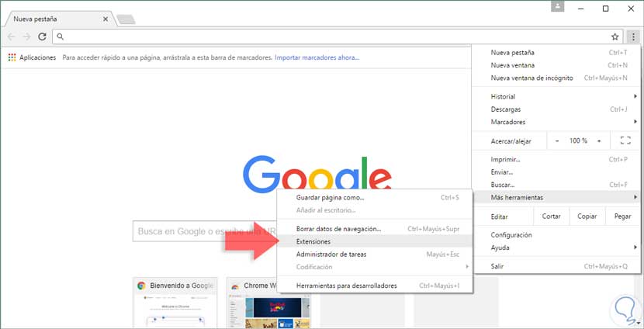Reload the page with refresh icon
The height and width of the screenshot is (329, 644).
(42, 37)
